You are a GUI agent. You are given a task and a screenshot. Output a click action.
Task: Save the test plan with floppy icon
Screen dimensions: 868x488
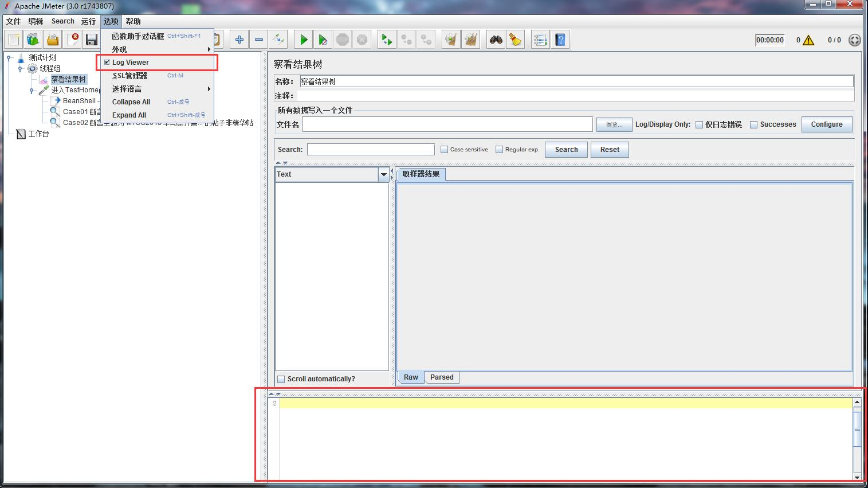click(x=91, y=40)
